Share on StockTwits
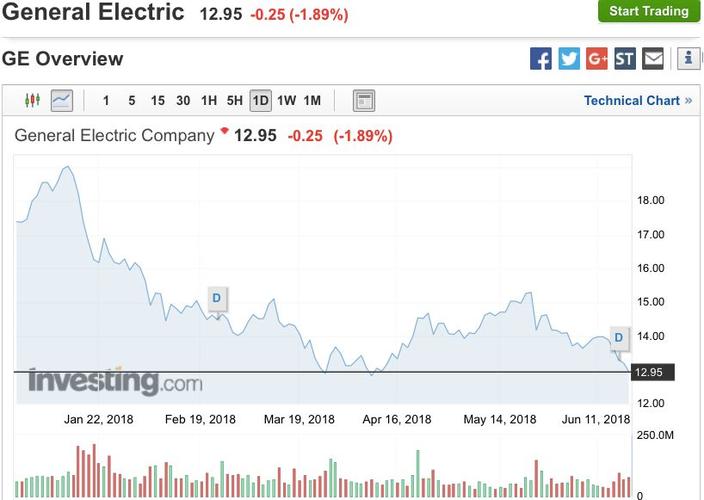Viewport: 704px width, 500px height. (625, 59)
